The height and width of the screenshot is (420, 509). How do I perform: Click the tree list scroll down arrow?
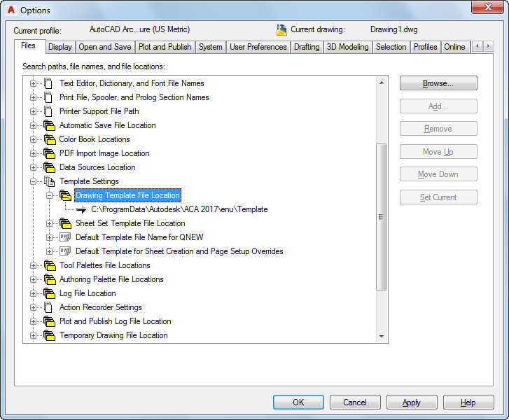pos(382,336)
